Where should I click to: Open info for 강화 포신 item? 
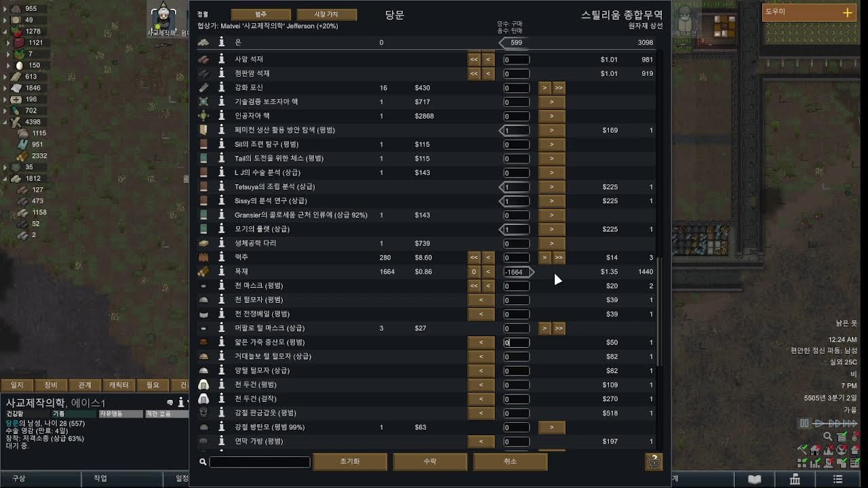[221, 87]
